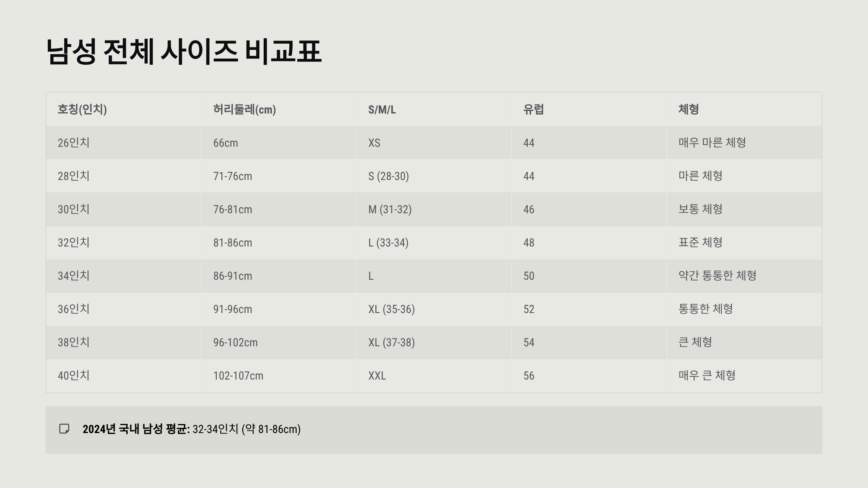Viewport: 868px width, 488px height.
Task: Select European size 54 cell
Action: tap(529, 342)
